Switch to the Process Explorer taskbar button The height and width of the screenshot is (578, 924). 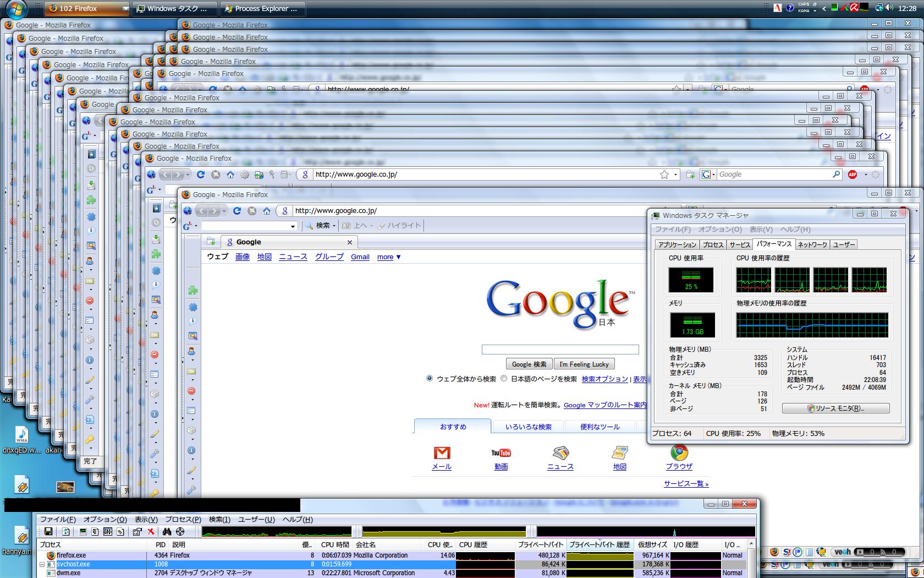coord(262,8)
